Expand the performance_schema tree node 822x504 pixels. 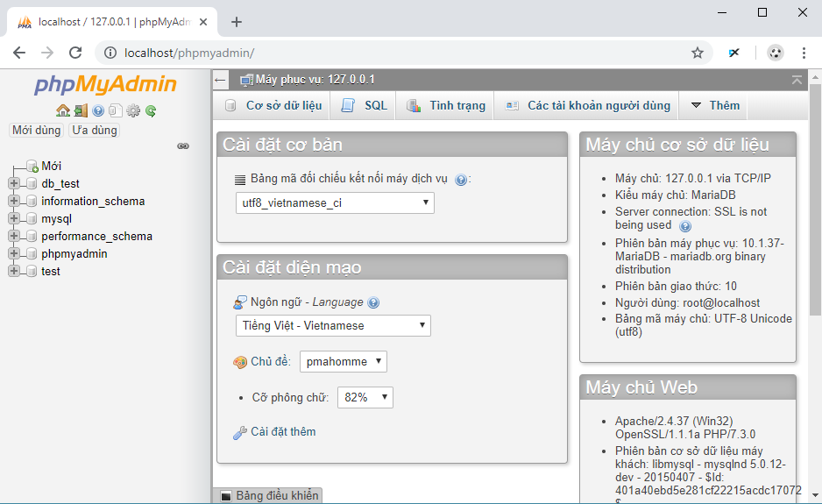(14, 236)
